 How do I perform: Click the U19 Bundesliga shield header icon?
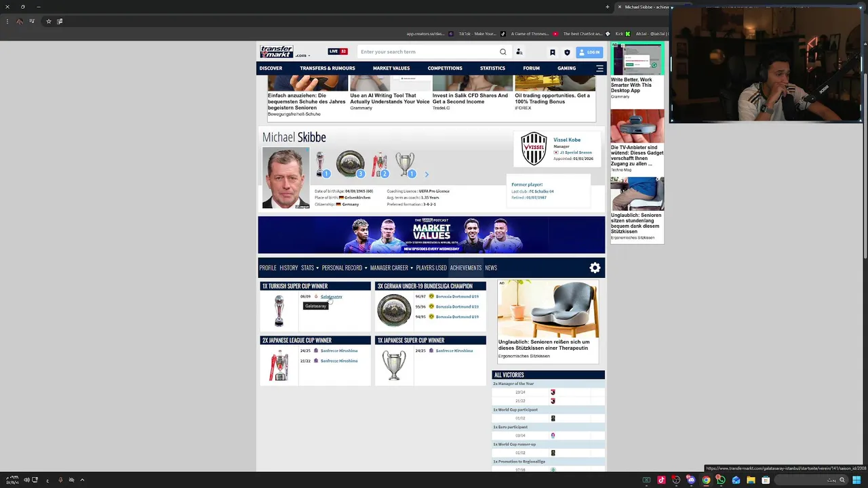[350, 164]
